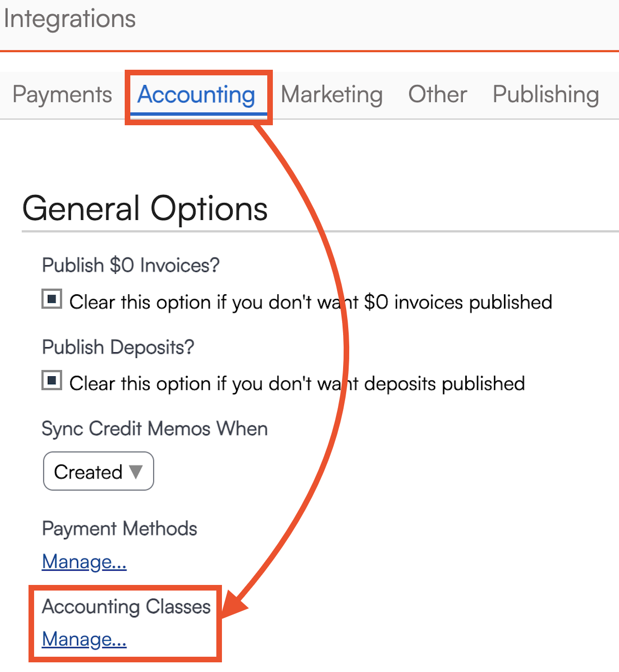The image size is (619, 672).
Task: Click the 'Payment Methods' label
Action: pos(120,528)
